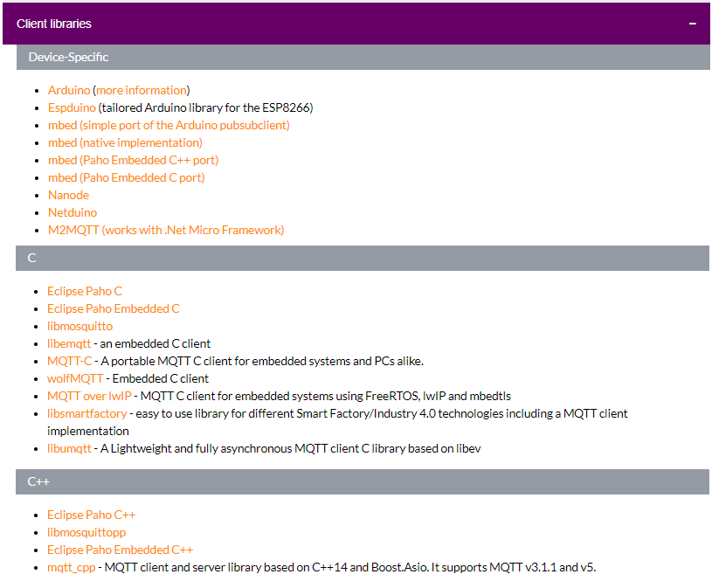712x588 pixels.
Task: Open mbed native implementation link
Action: pos(125,142)
